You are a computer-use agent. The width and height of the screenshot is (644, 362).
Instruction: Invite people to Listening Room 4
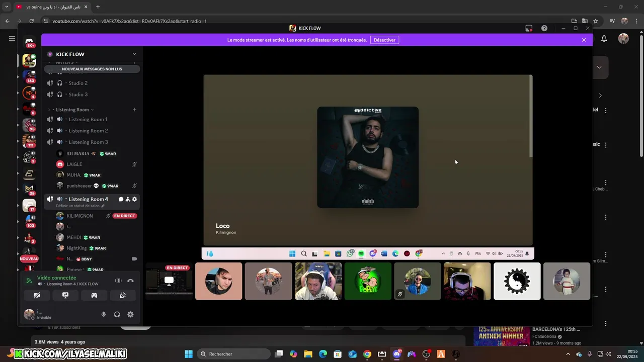(x=128, y=199)
